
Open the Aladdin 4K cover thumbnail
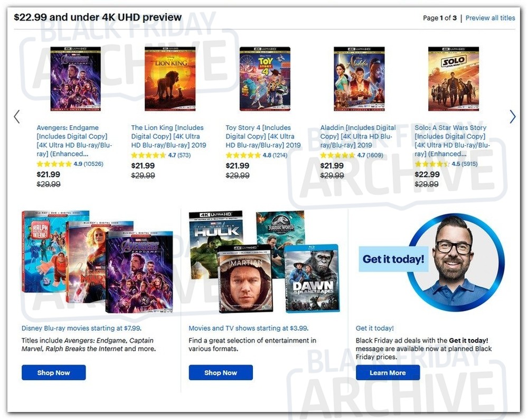click(359, 79)
